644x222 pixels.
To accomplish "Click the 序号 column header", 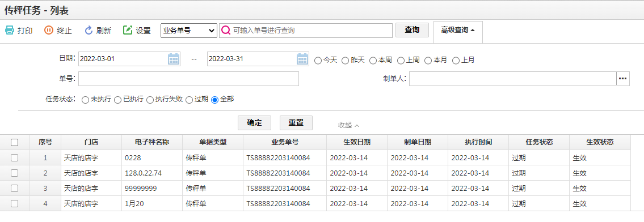I will (45, 142).
